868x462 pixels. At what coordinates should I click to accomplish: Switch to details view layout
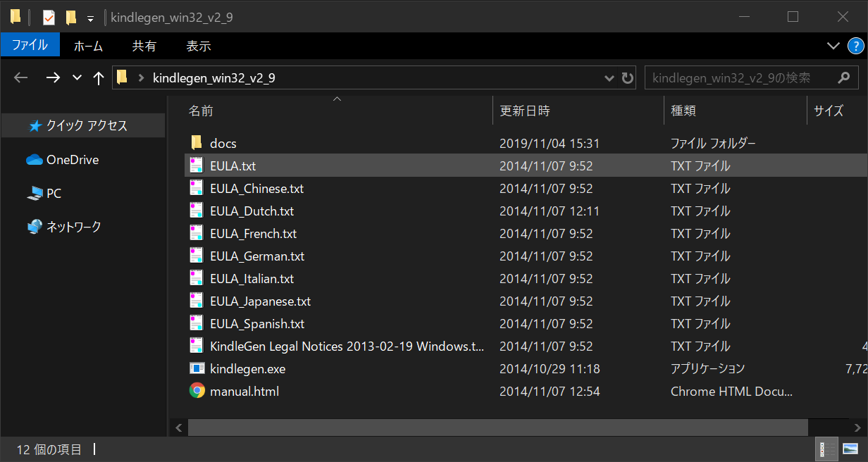pyautogui.click(x=826, y=449)
